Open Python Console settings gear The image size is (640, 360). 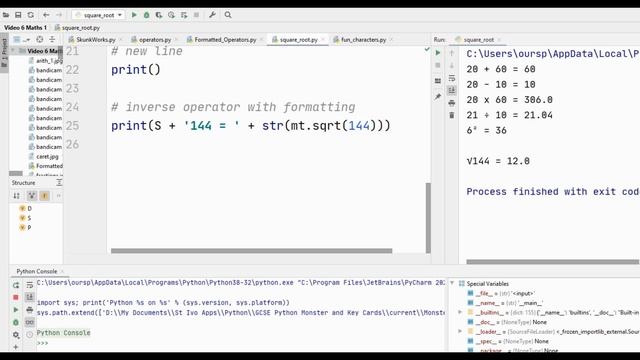[16, 335]
